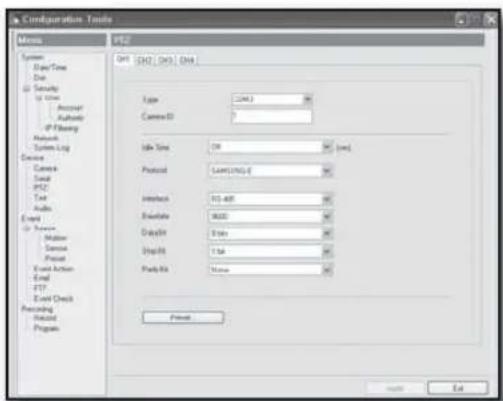Screen dimensions: 503x401
Task: Select Record in the menu tree
Action: tap(45, 318)
